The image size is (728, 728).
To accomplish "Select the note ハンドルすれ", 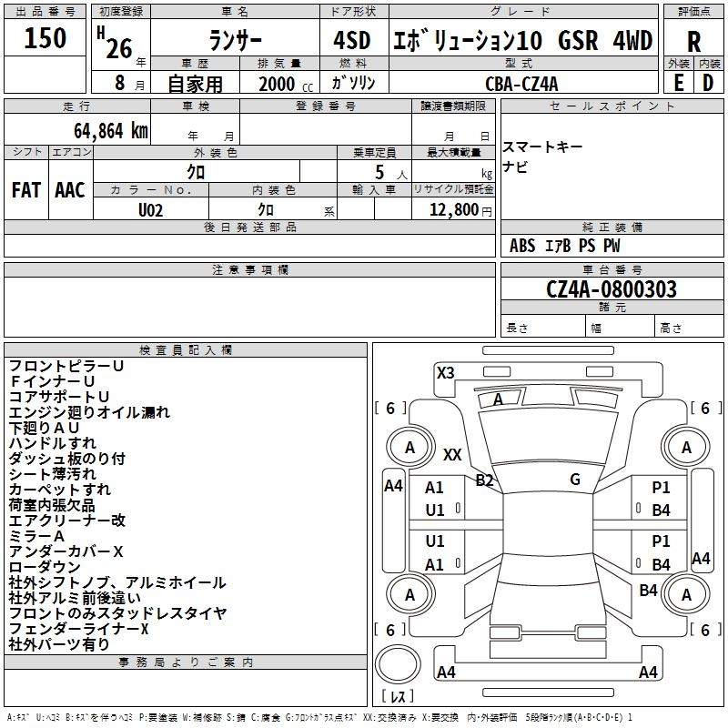I will pyautogui.click(x=53, y=443).
